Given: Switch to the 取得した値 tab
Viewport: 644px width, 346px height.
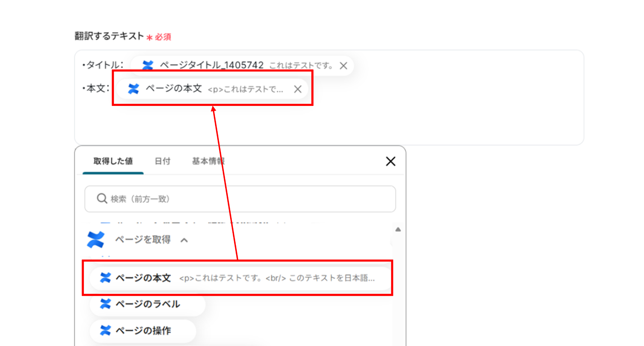Looking at the screenshot, I should click(113, 161).
